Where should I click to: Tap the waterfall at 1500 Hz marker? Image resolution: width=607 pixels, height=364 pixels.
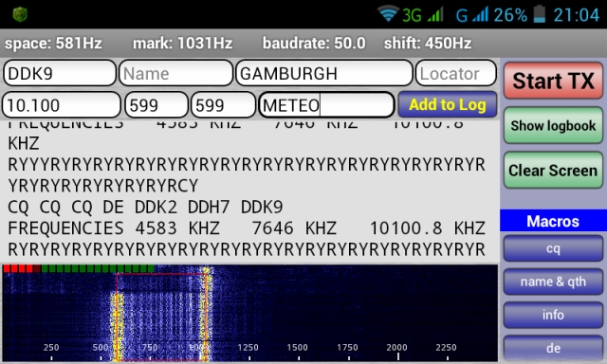click(x=297, y=347)
